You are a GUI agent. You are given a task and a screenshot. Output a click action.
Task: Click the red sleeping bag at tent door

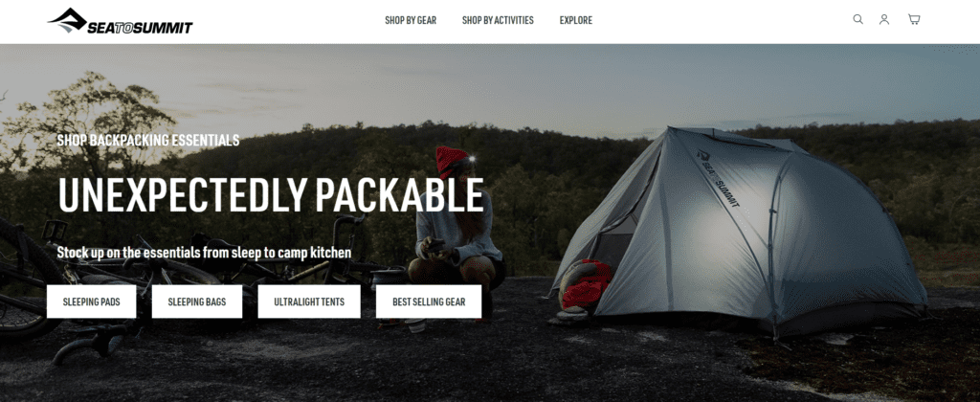coord(586,285)
